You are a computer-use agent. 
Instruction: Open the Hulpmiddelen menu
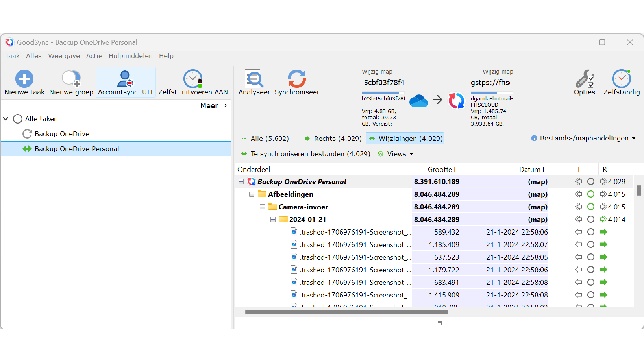tap(130, 56)
